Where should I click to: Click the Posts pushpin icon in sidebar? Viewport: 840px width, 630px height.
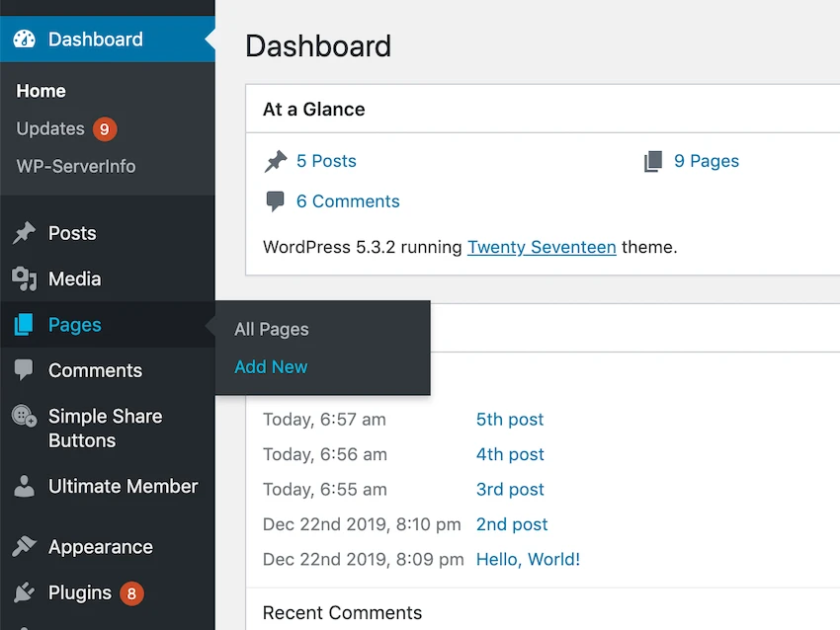click(x=24, y=233)
